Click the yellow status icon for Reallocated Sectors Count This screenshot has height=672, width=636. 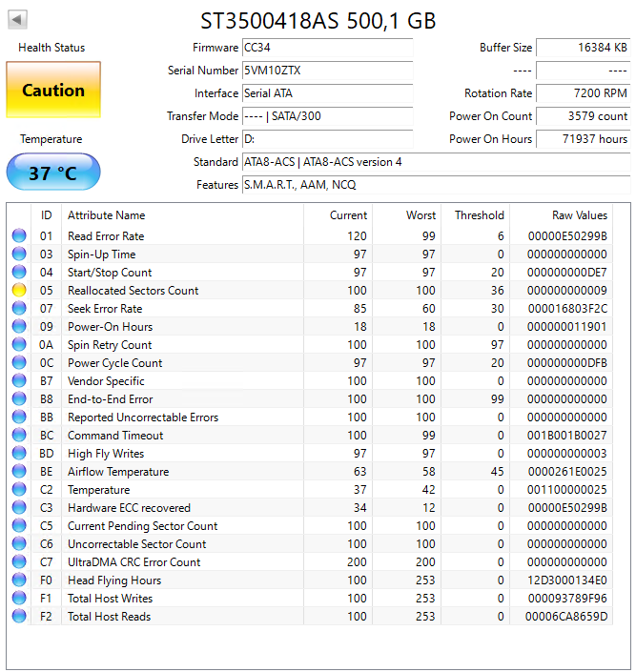pyautogui.click(x=19, y=290)
